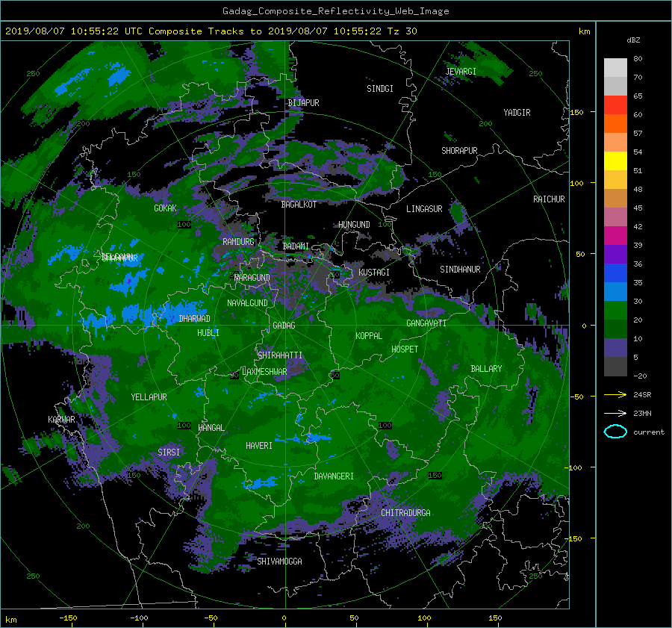
Task: Click the LAXMESHWAR city label
Action: click(264, 372)
